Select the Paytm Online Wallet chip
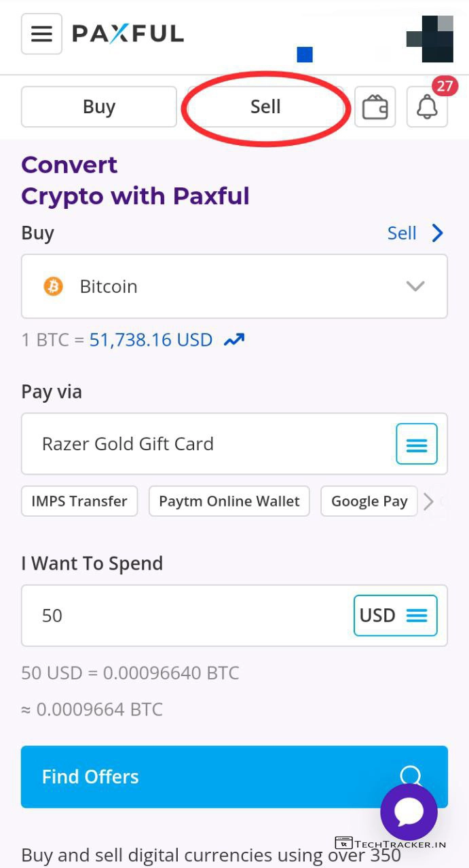 point(229,501)
